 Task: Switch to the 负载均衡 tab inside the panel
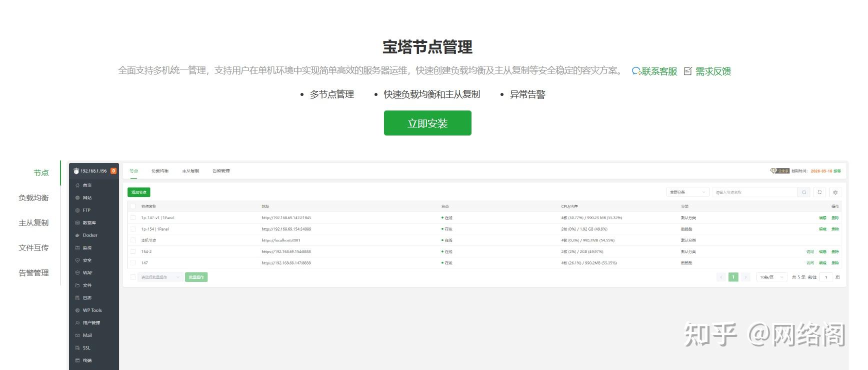tap(160, 171)
